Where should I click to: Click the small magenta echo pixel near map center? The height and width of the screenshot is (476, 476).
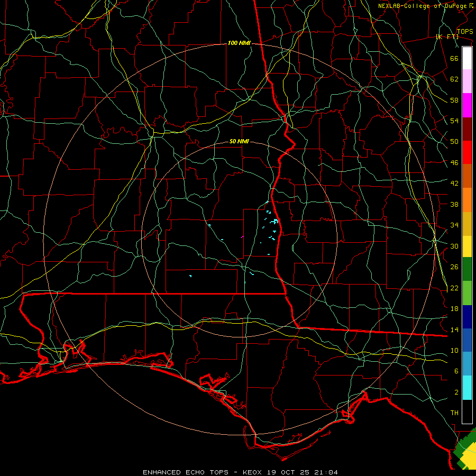242,237
